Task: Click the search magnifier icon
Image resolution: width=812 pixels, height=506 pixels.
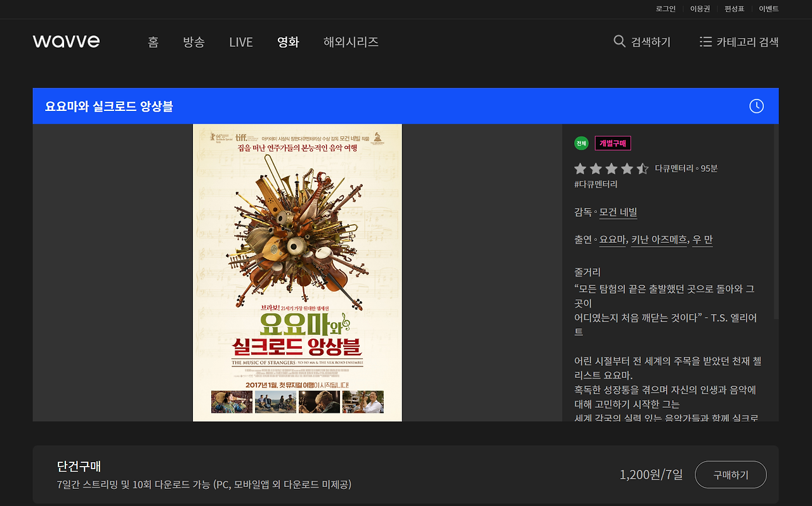Action: [x=619, y=41]
